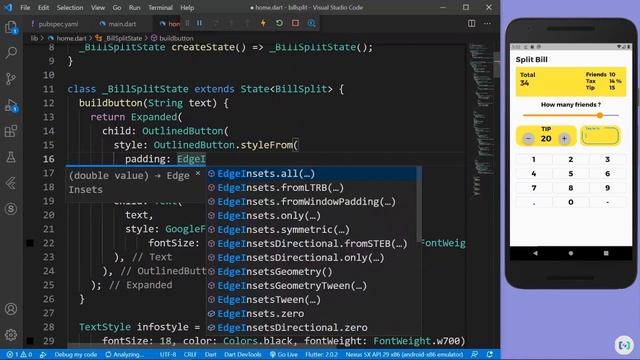Open the Edit menu

click(x=43, y=7)
